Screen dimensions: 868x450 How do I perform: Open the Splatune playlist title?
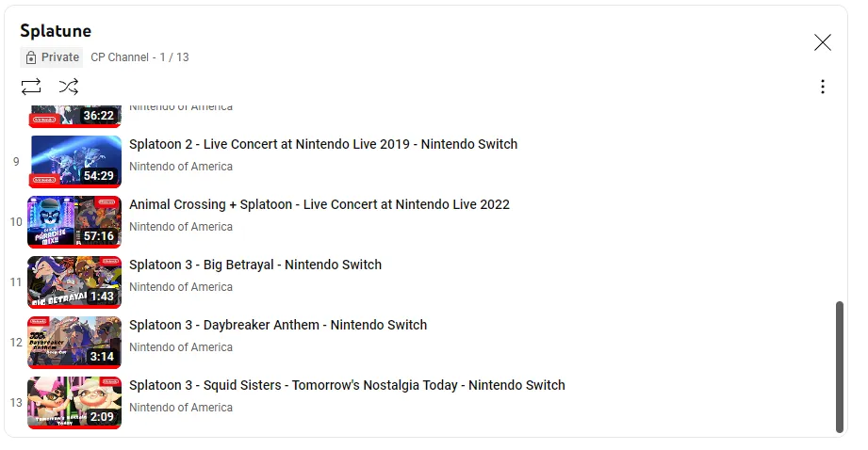[56, 31]
